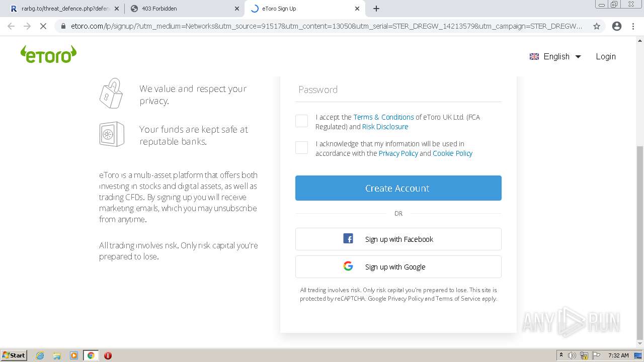The width and height of the screenshot is (644, 362).
Task: Bookmark this page star icon
Action: click(x=597, y=26)
